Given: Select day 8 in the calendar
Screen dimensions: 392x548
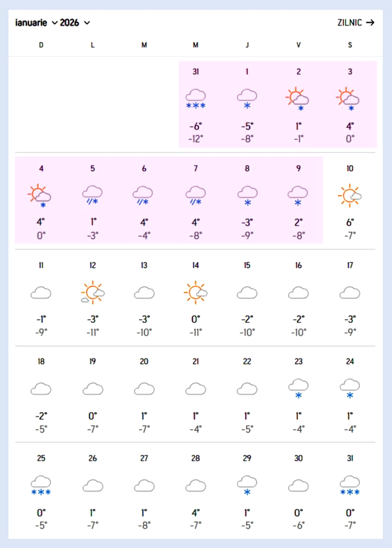Looking at the screenshot, I should (x=247, y=168).
